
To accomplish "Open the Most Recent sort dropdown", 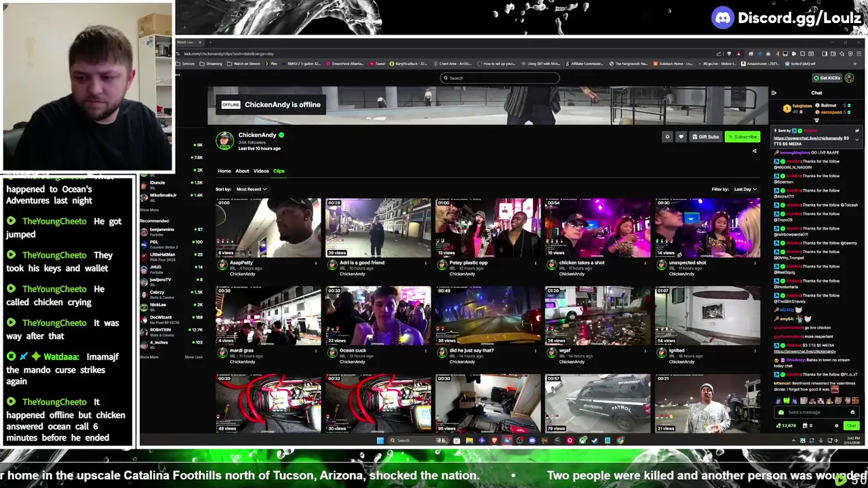I will (x=252, y=189).
